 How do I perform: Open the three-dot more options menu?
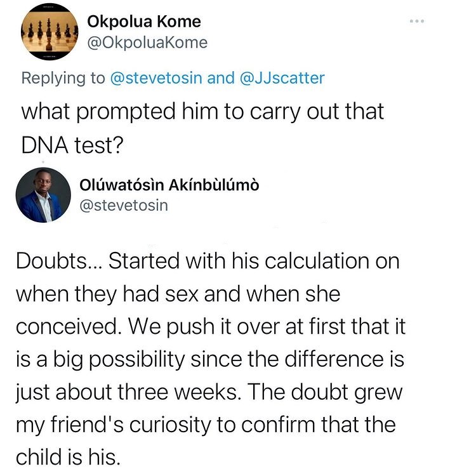tap(416, 22)
